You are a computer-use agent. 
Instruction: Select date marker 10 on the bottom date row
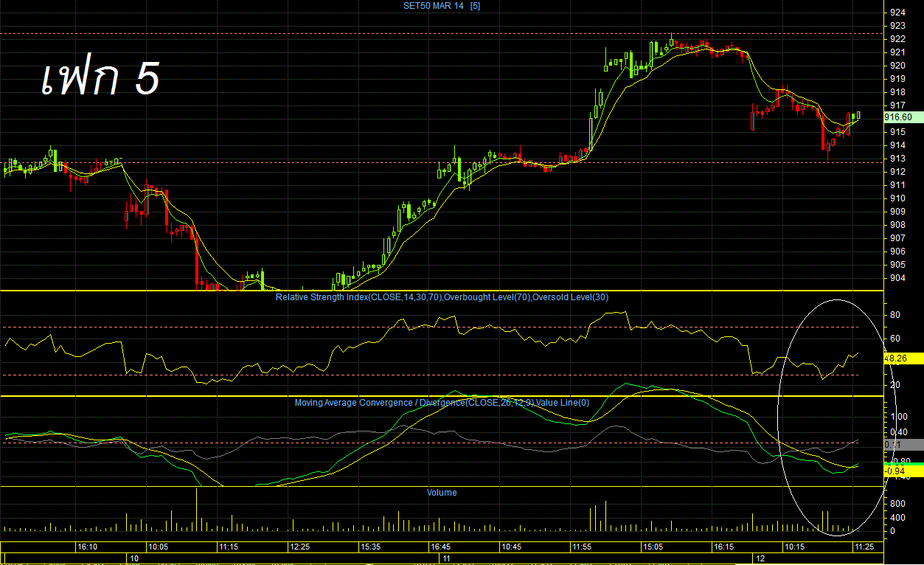(x=133, y=559)
